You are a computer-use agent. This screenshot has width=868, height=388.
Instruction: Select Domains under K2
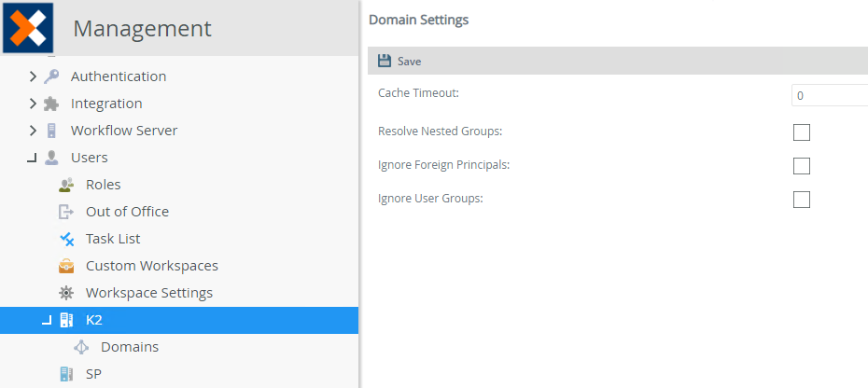click(129, 347)
